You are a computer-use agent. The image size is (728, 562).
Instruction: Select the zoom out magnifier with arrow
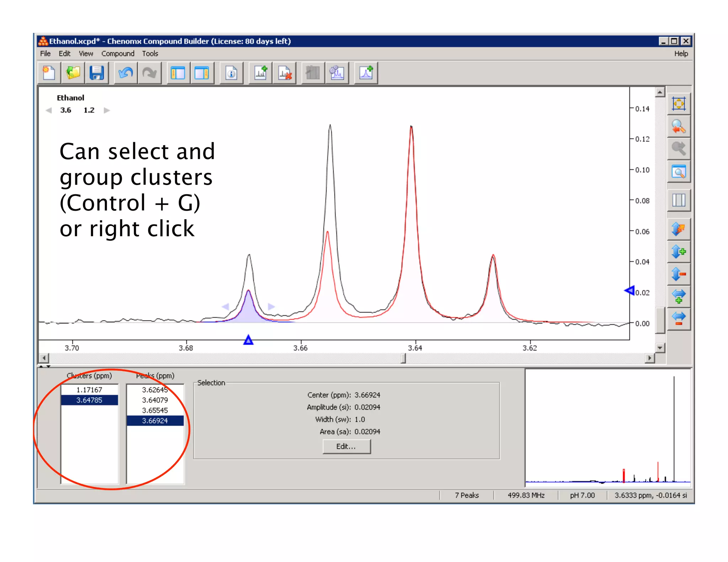coord(679,127)
